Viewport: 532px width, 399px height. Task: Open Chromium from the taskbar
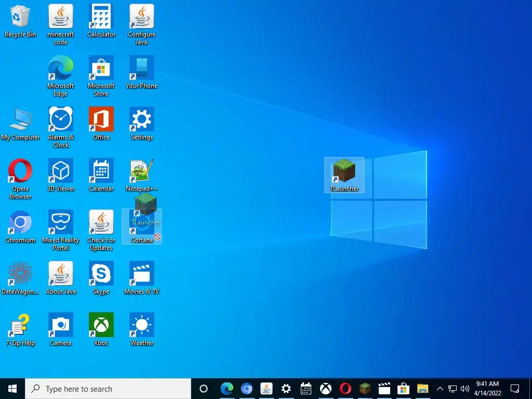tap(247, 389)
